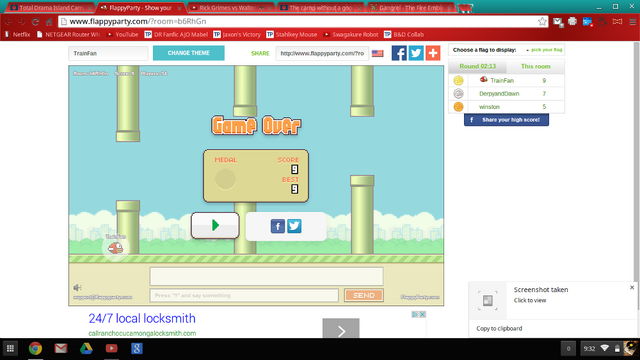Click the green play button to restart
The width and height of the screenshot is (640, 360).
click(x=215, y=225)
